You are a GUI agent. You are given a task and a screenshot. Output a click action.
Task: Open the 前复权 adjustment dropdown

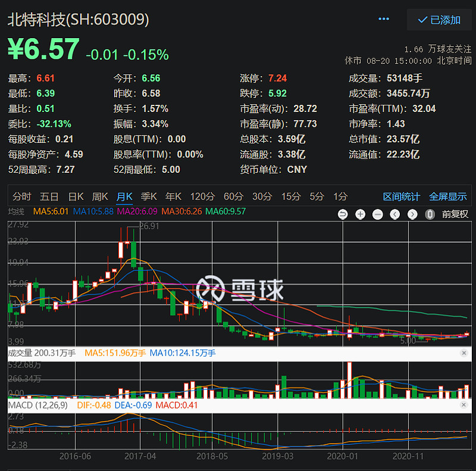pyautogui.click(x=455, y=214)
